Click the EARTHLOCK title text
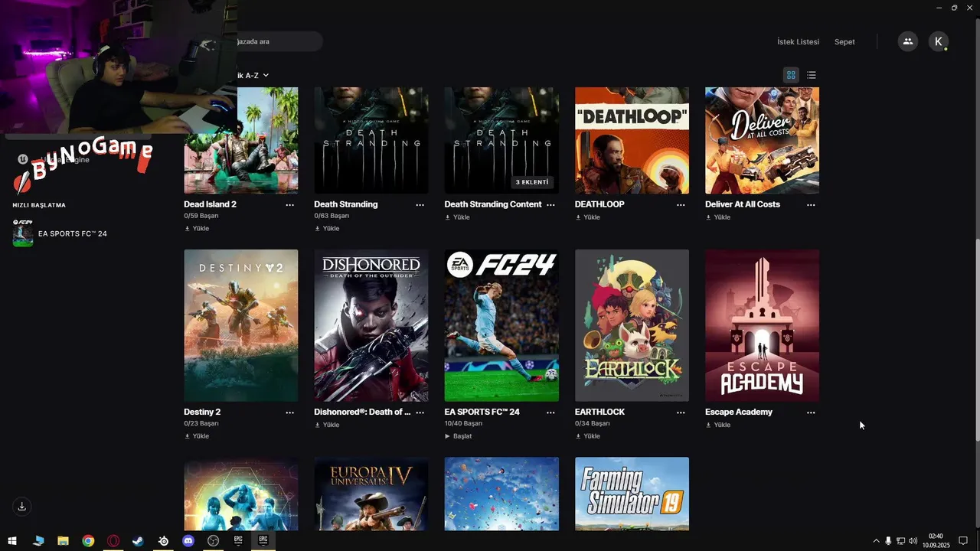The width and height of the screenshot is (980, 551). tap(599, 412)
